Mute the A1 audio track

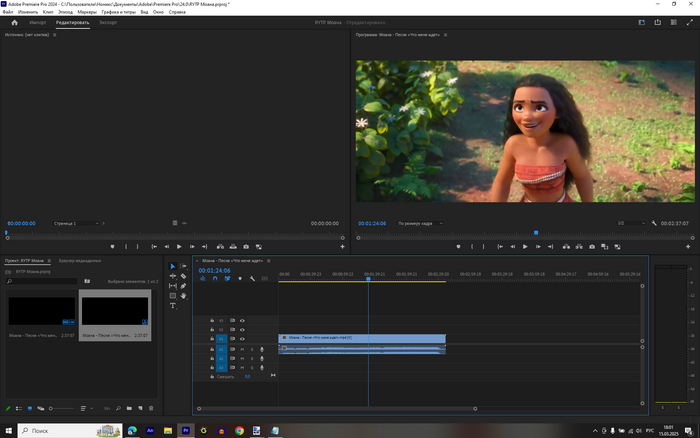242,350
